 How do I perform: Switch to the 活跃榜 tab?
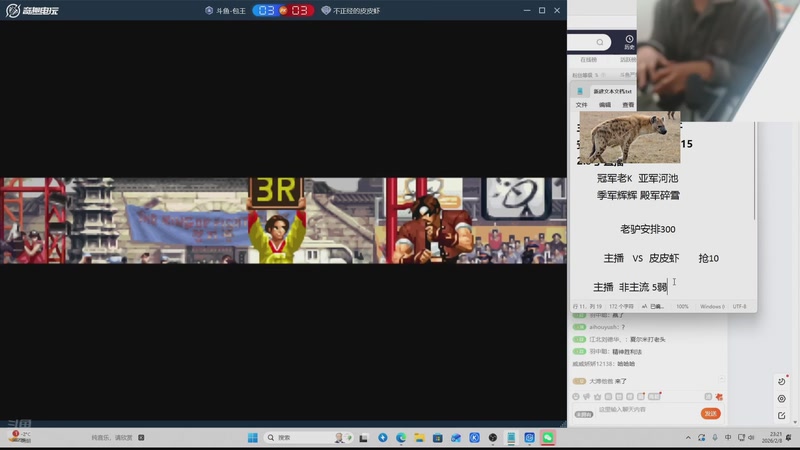628,60
